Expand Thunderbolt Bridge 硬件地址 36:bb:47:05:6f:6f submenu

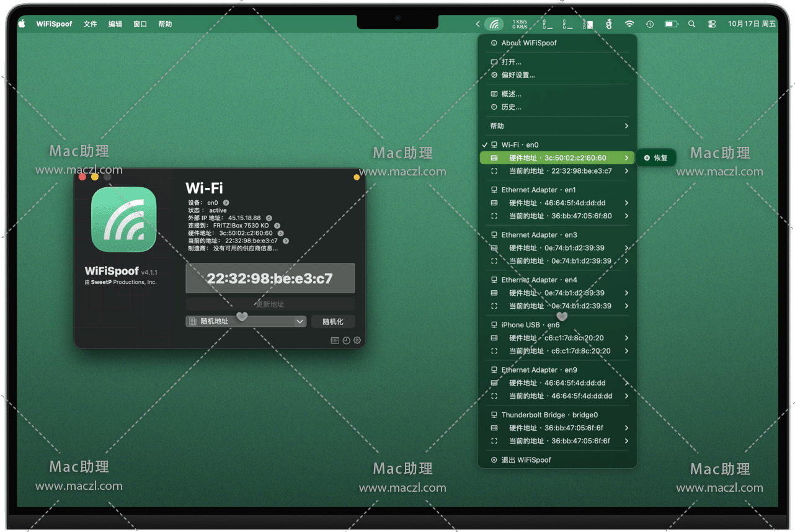pyautogui.click(x=558, y=428)
